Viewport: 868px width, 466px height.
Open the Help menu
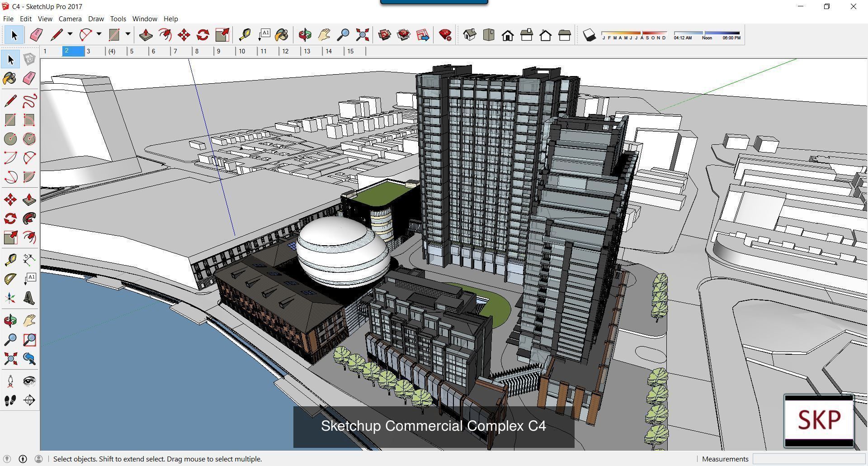point(171,19)
